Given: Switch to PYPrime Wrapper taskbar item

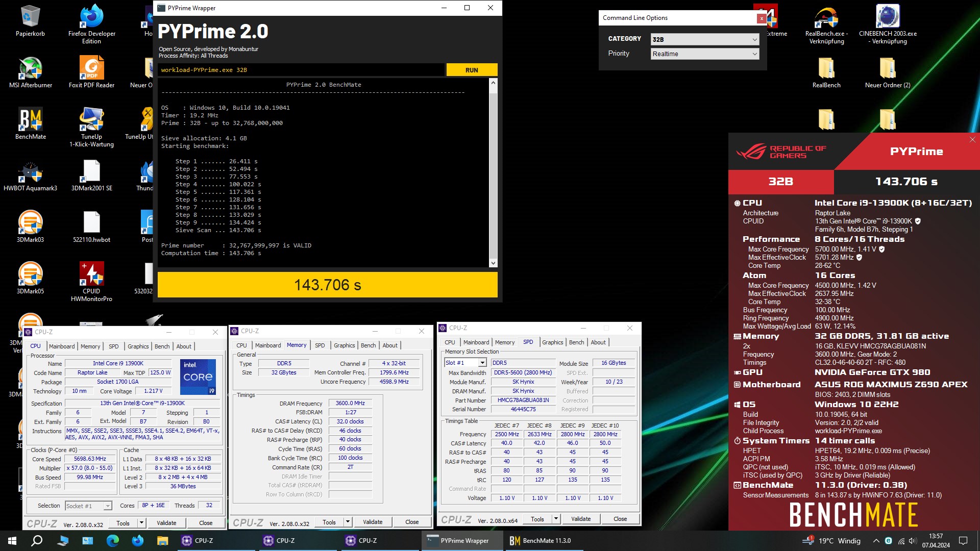Looking at the screenshot, I should pos(462,540).
